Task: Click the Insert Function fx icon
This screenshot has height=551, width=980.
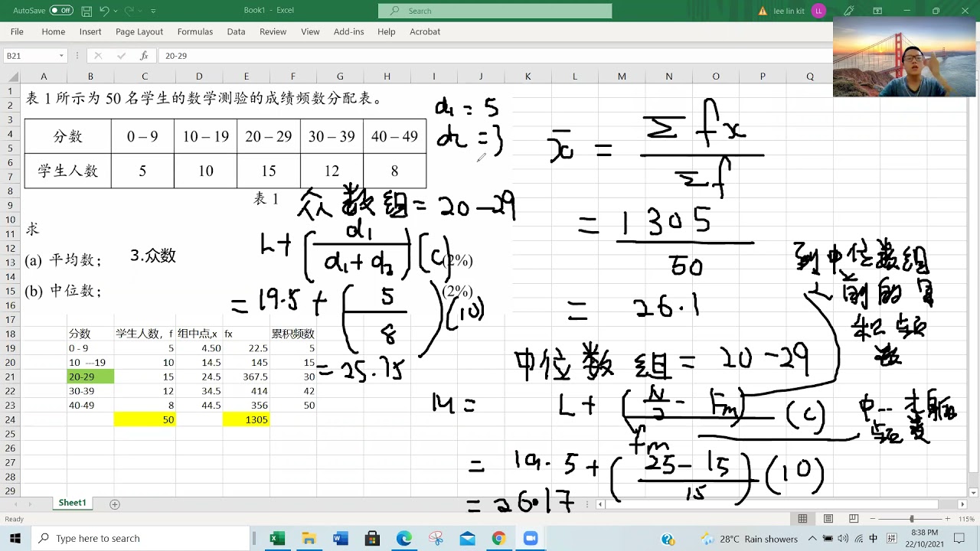Action: [144, 56]
